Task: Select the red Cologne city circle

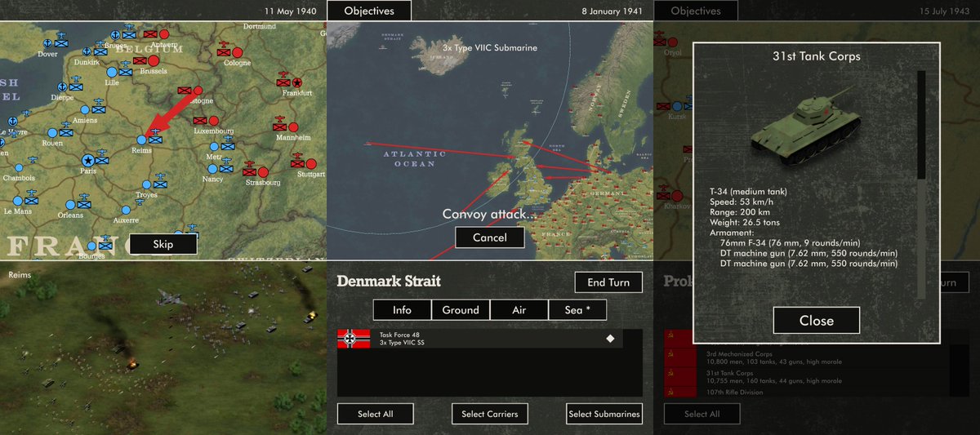Action: click(238, 51)
